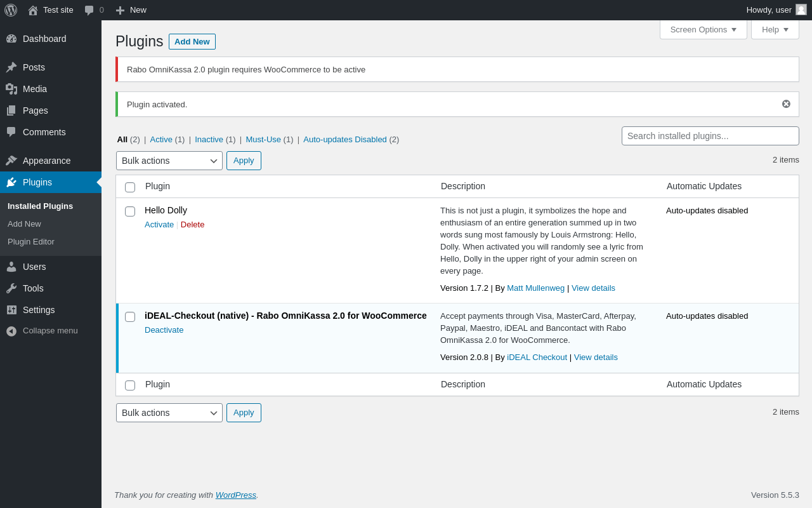Open iDEAL Checkout author link
812x508 pixels.
click(x=537, y=358)
